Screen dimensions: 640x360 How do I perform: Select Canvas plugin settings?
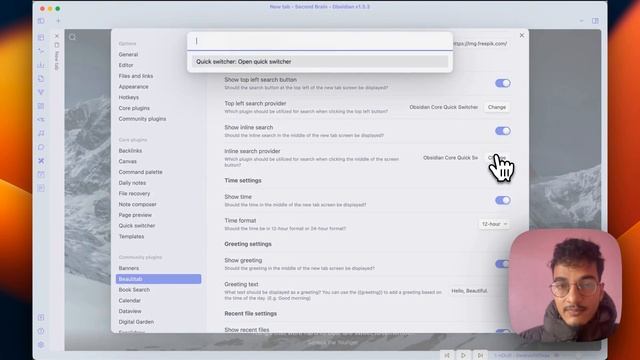tap(127, 161)
